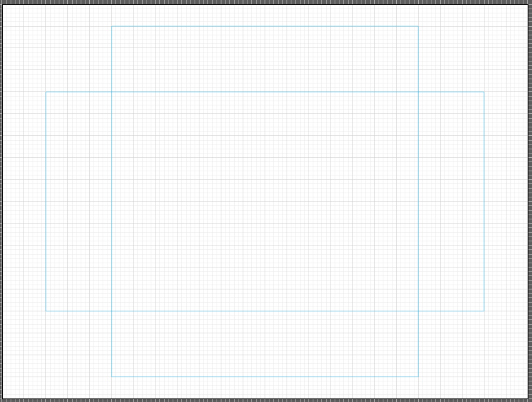Select the wide blue rectangle's left edge

46,201
